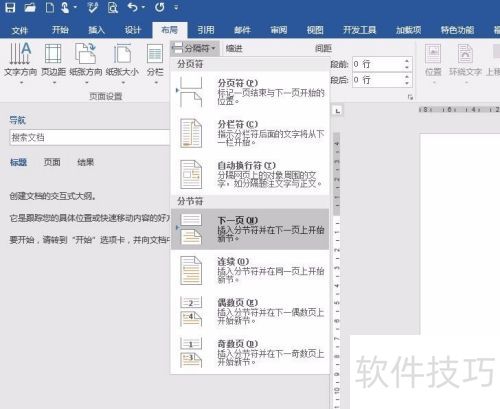Viewport: 500px width, 409px height.
Task: Switch to the 引用 ribbon tab
Action: pyautogui.click(x=206, y=30)
